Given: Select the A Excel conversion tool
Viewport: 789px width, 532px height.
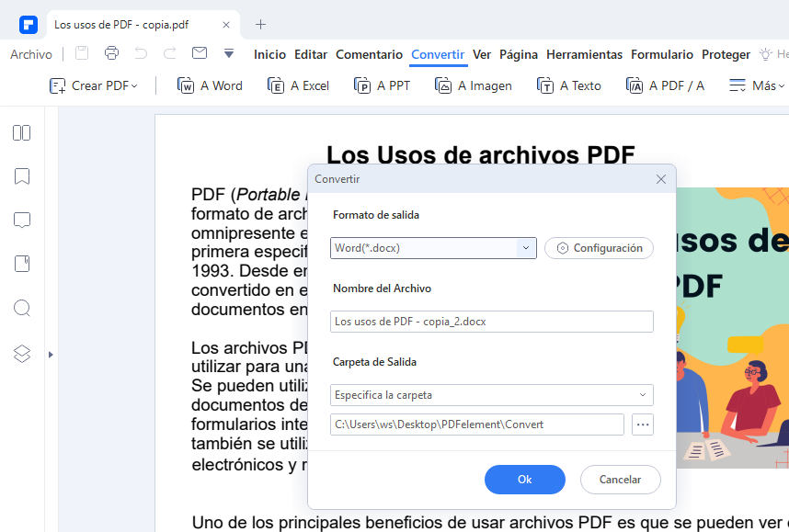Looking at the screenshot, I should (x=299, y=85).
